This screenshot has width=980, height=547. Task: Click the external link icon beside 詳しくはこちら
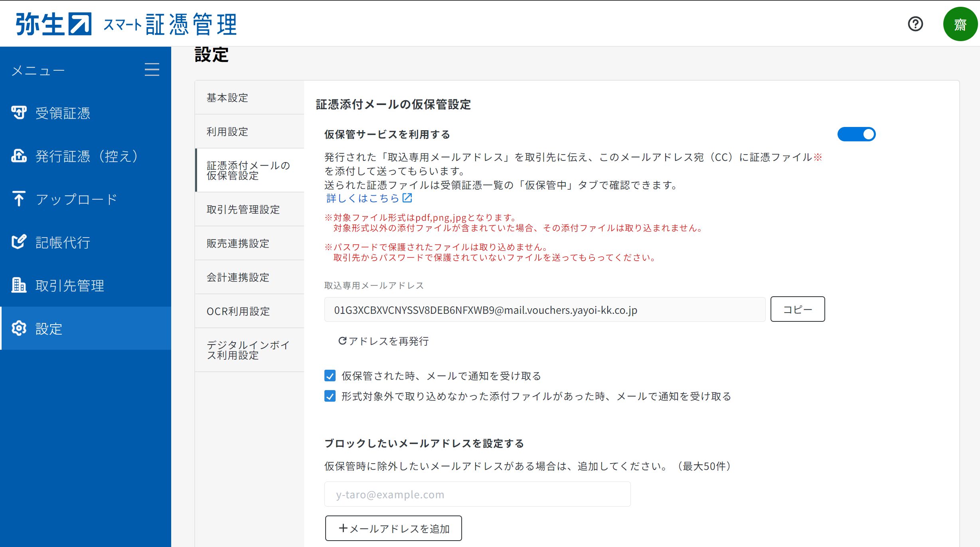[x=407, y=198]
